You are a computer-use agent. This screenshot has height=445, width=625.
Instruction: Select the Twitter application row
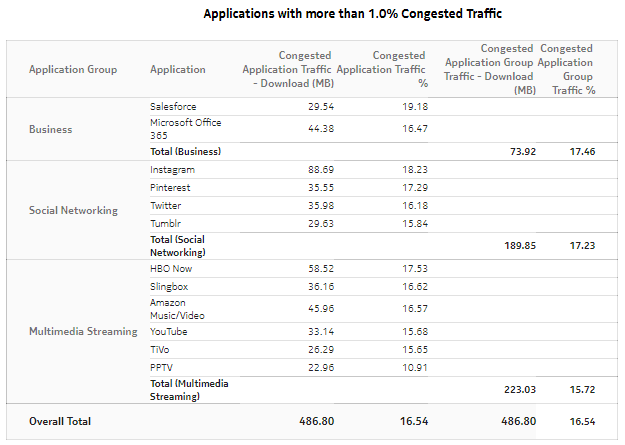(166, 205)
